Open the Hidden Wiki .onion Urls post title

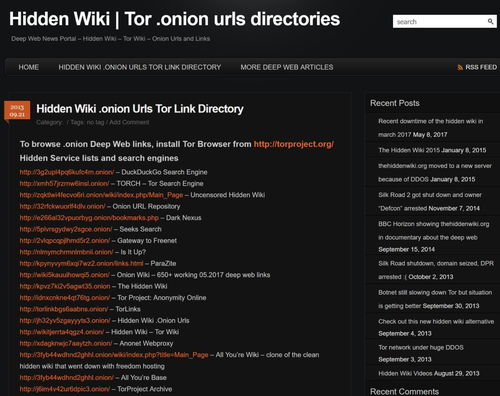140,109
